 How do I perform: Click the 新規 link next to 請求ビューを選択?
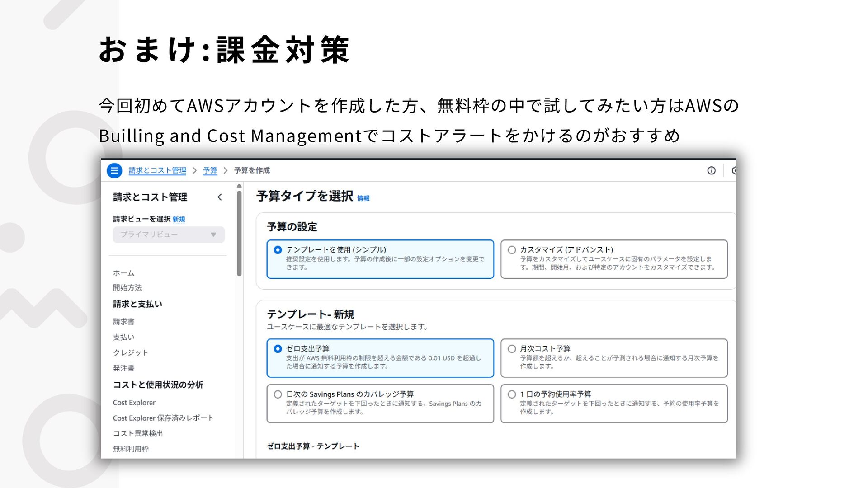(x=179, y=219)
